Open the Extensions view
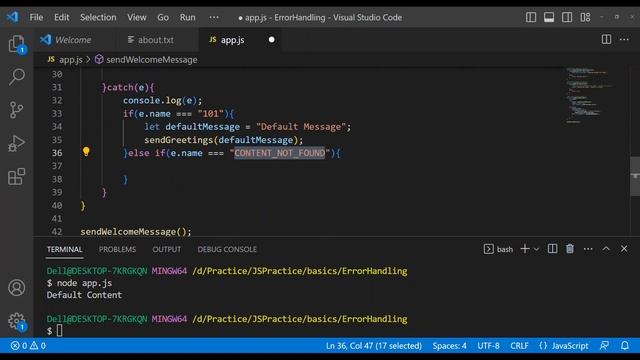 click(16, 176)
